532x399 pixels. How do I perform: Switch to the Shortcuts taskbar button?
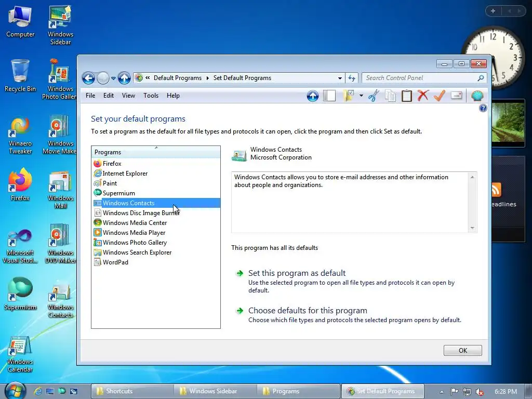point(132,391)
